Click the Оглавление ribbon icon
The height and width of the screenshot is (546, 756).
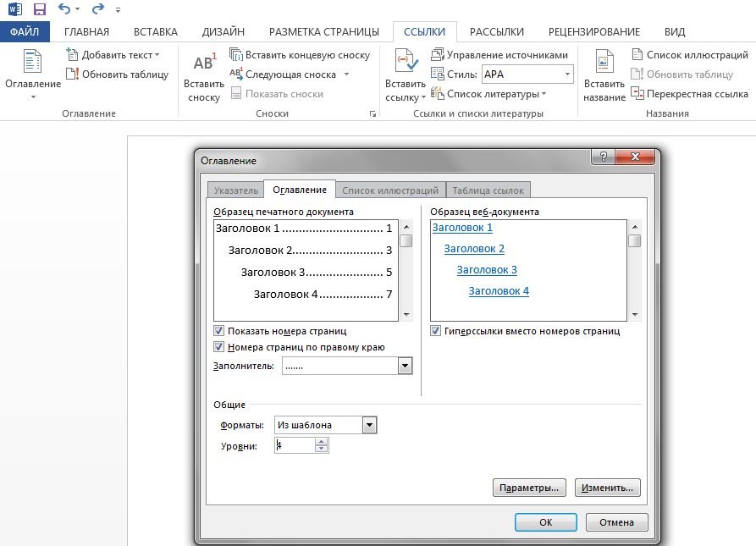pyautogui.click(x=32, y=65)
